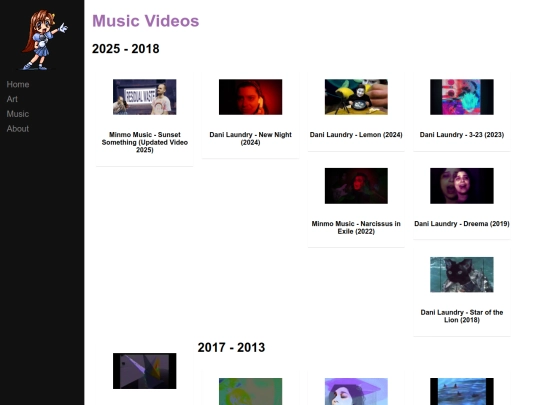Navigate to the Music page

[x=18, y=114]
